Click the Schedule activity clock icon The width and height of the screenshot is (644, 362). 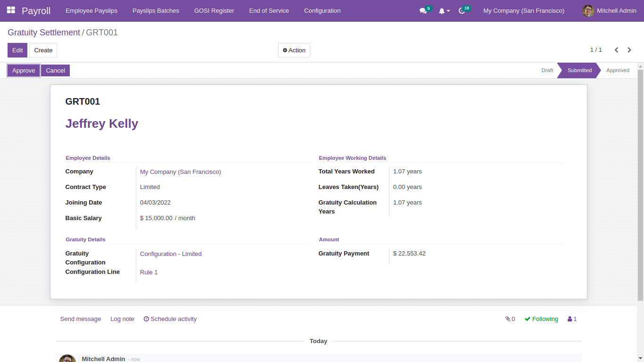(146, 319)
